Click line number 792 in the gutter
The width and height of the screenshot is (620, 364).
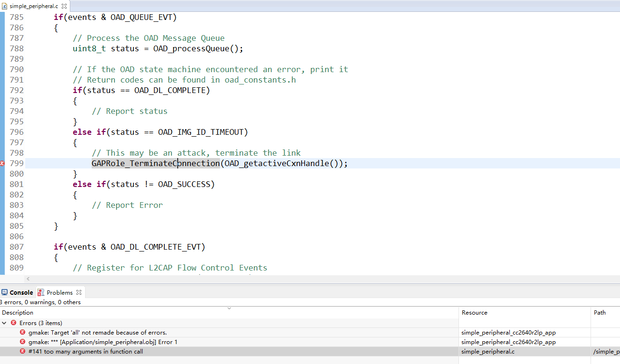click(x=16, y=90)
